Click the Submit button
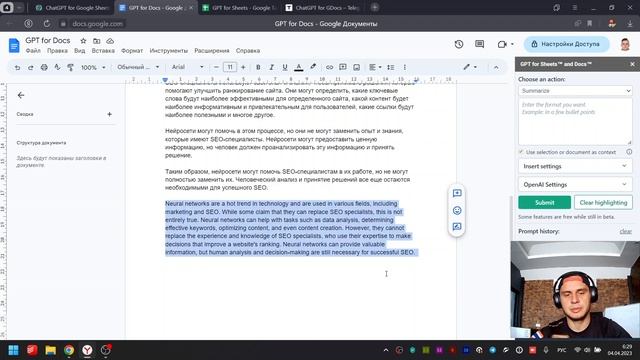Image resolution: width=640 pixels, height=360 pixels. click(x=544, y=202)
